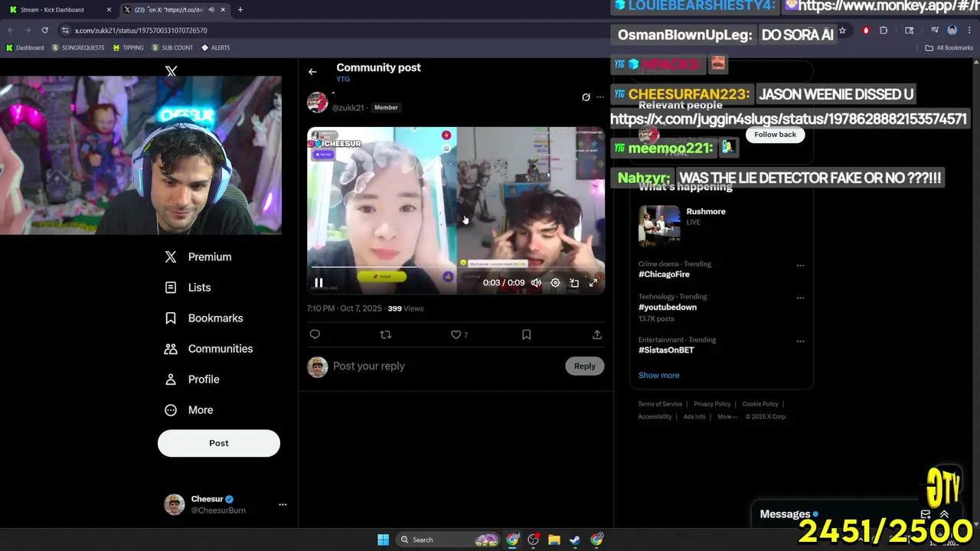This screenshot has width=980, height=551.
Task: Go back with the Community post arrow
Action: (x=312, y=72)
